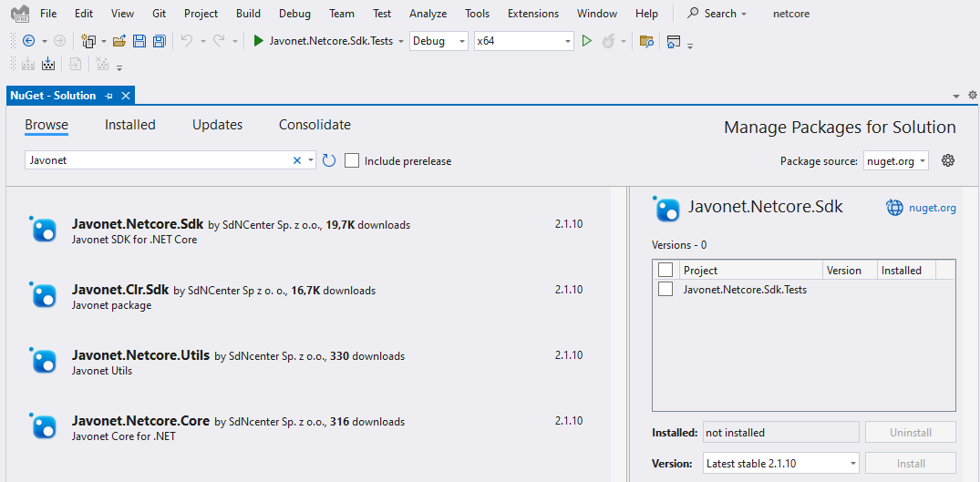Toggle the select-all Project header checkbox
This screenshot has width=980, height=482.
pyautogui.click(x=665, y=270)
